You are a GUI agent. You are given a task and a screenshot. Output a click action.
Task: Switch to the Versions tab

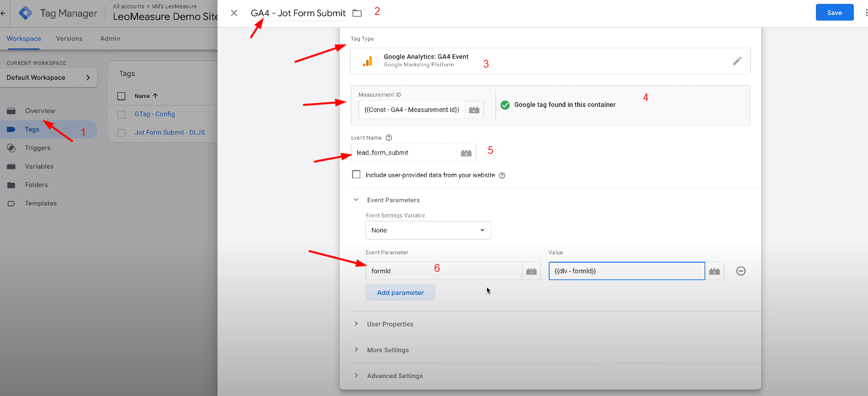(x=69, y=39)
